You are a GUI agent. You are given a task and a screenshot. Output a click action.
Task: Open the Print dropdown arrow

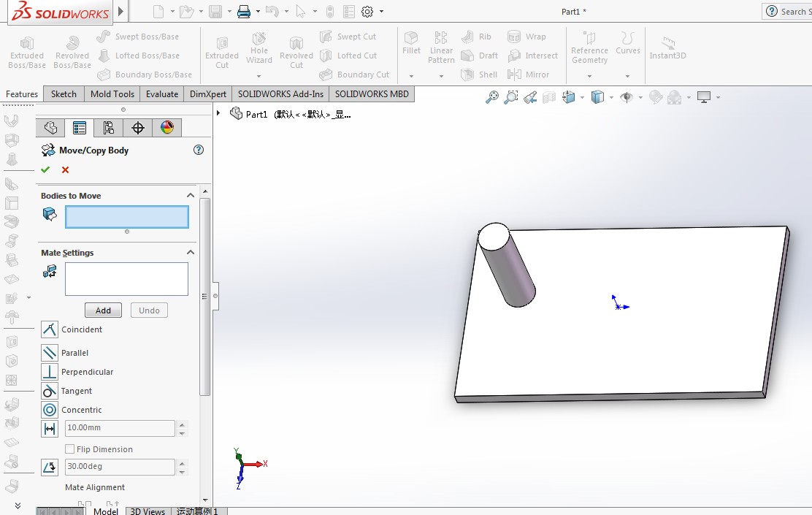[x=258, y=12]
